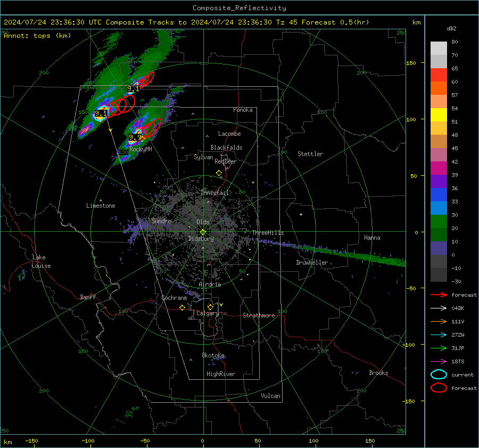Click the yellow diamond marker above Calgary
The width and height of the screenshot is (479, 448).
(x=210, y=307)
